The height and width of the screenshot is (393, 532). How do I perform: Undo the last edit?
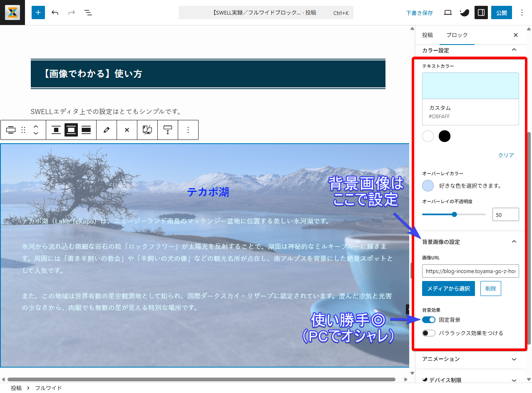pyautogui.click(x=55, y=12)
